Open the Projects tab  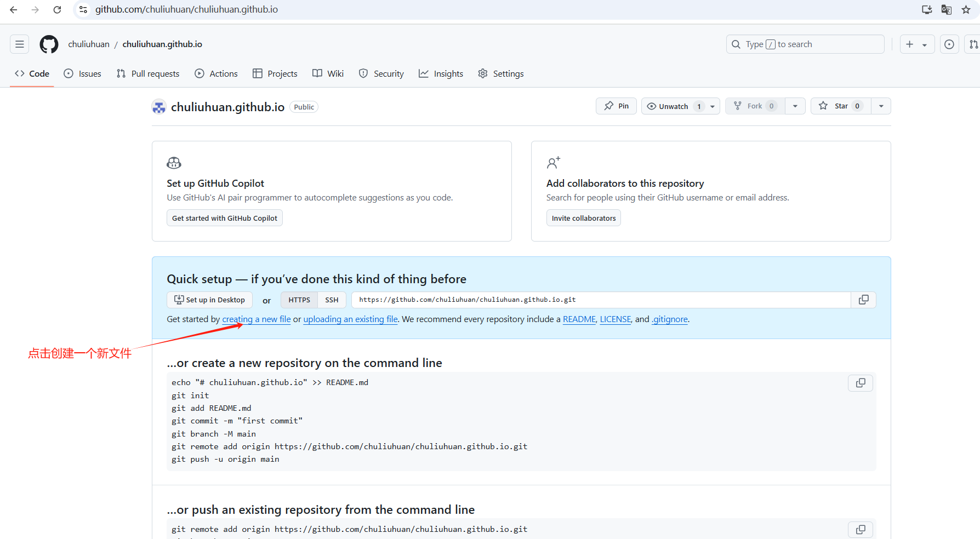275,73
